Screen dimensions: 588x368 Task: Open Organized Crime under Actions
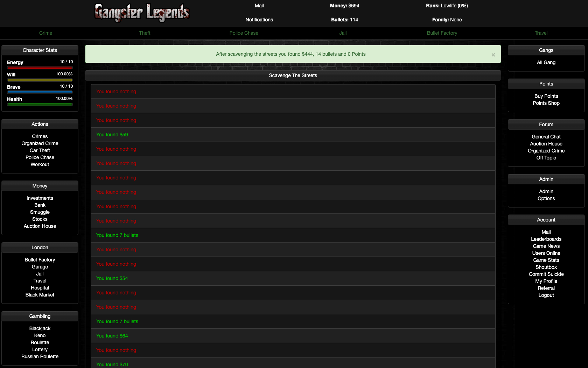(x=40, y=143)
